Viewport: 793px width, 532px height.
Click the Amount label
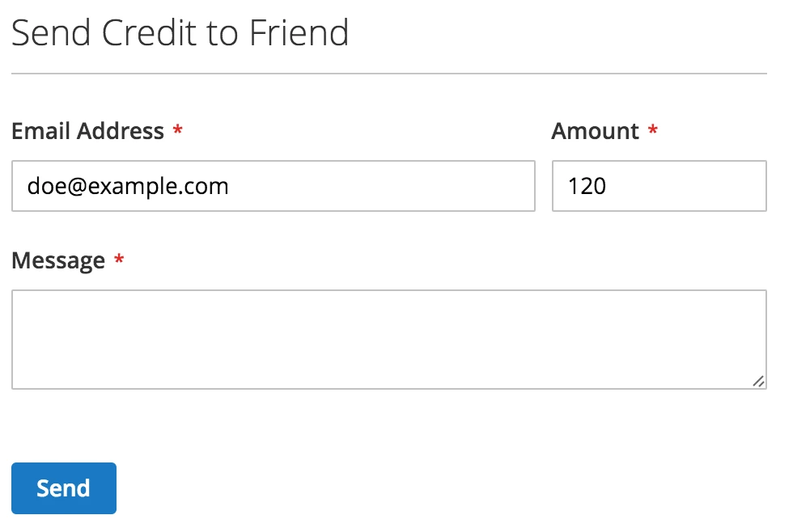coord(596,131)
